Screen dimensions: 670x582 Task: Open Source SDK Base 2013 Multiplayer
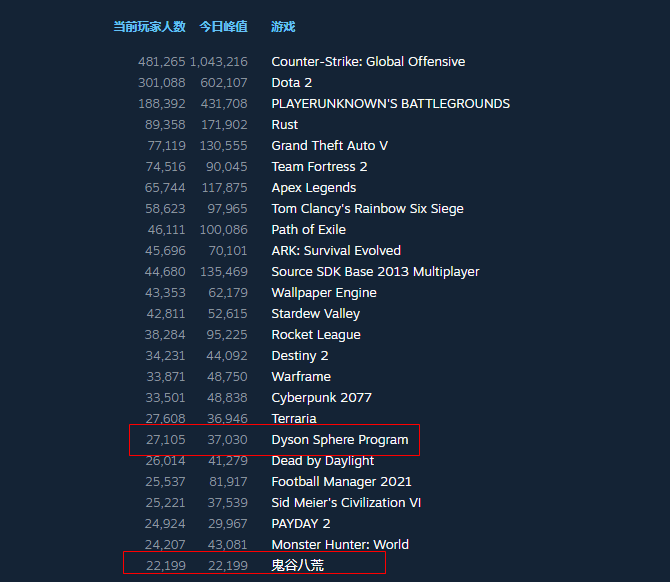coord(375,272)
